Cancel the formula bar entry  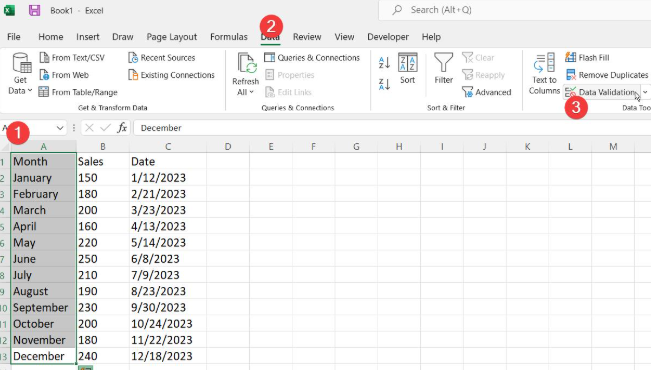click(x=89, y=128)
